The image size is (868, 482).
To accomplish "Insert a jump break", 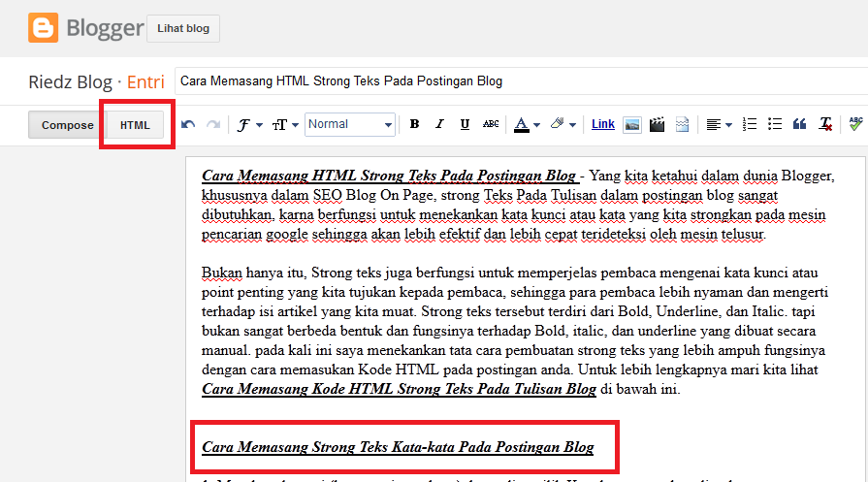I will (x=682, y=124).
